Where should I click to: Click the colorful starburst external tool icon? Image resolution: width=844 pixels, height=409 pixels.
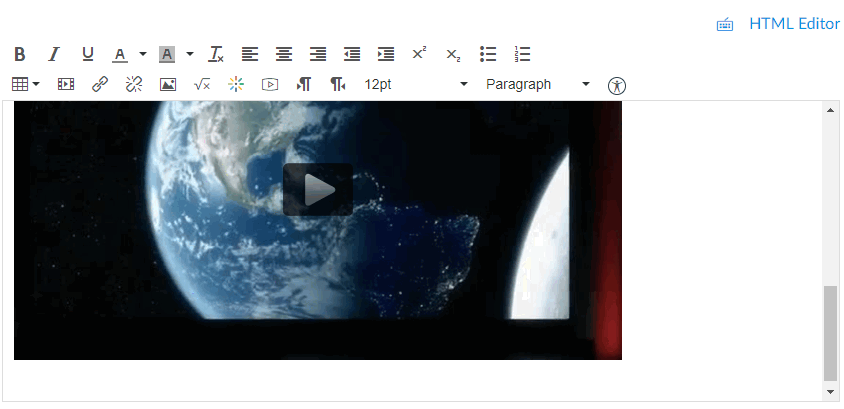click(x=236, y=84)
